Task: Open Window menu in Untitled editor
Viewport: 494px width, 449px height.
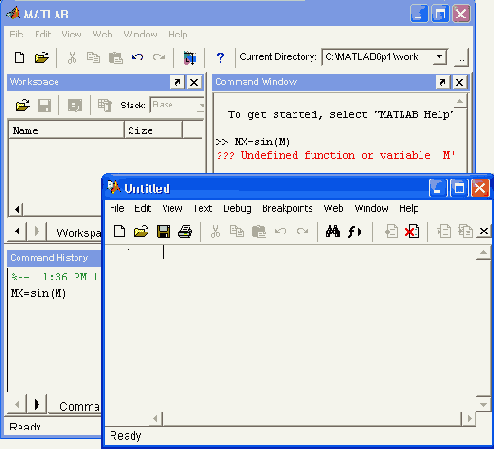Action: 371,208
